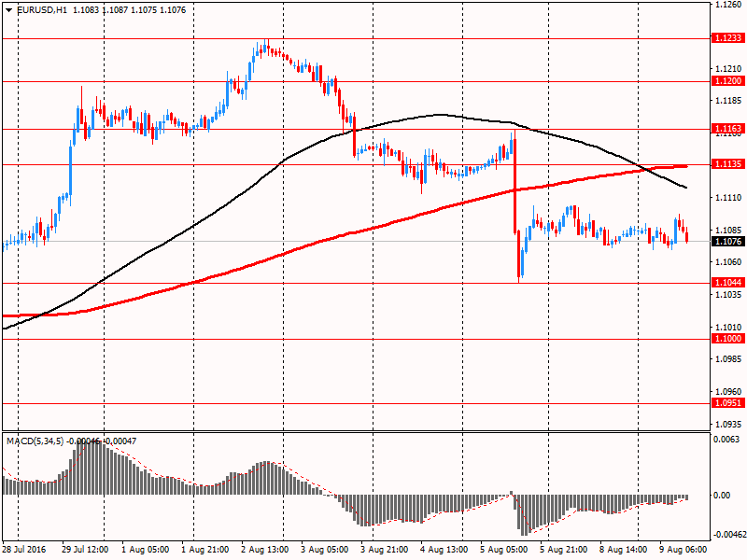Image resolution: width=747 pixels, height=560 pixels.
Task: Click the 1.0985 price scale label
Action: [x=728, y=359]
